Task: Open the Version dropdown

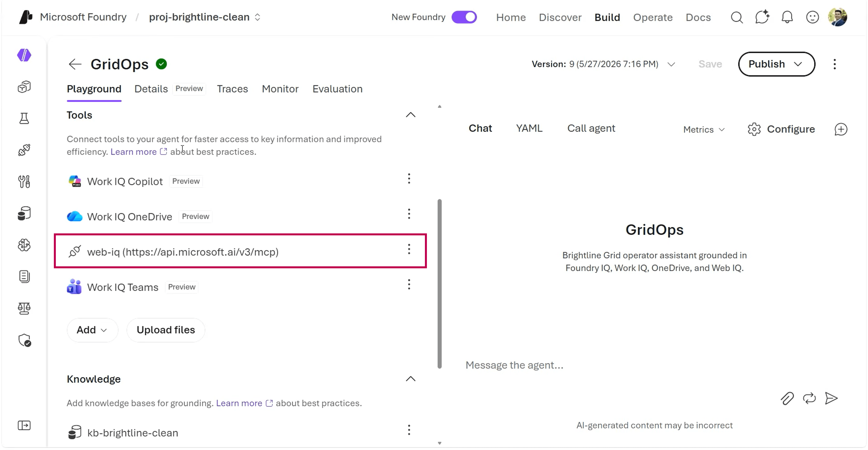Action: click(x=603, y=64)
